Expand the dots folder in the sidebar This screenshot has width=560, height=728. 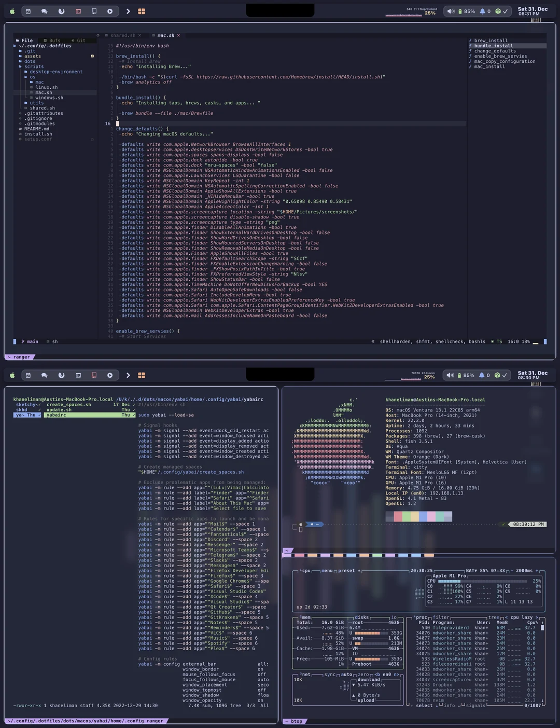point(29,61)
